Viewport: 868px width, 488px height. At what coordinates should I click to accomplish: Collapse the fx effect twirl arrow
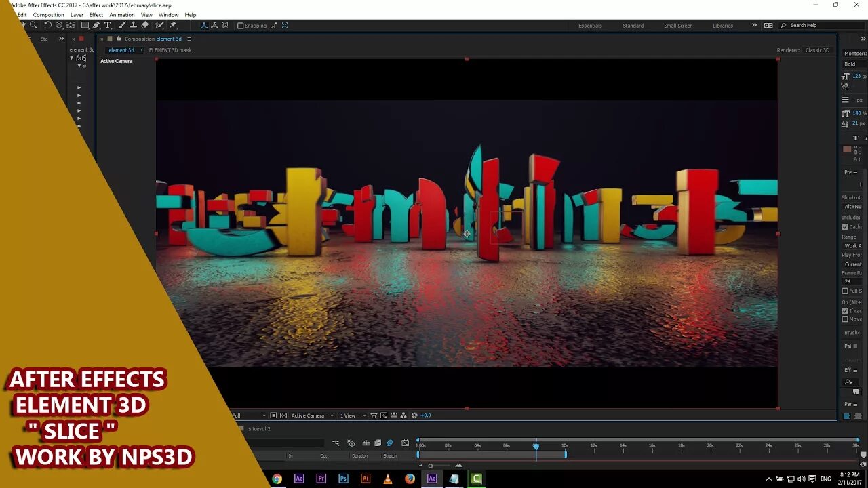click(x=72, y=58)
